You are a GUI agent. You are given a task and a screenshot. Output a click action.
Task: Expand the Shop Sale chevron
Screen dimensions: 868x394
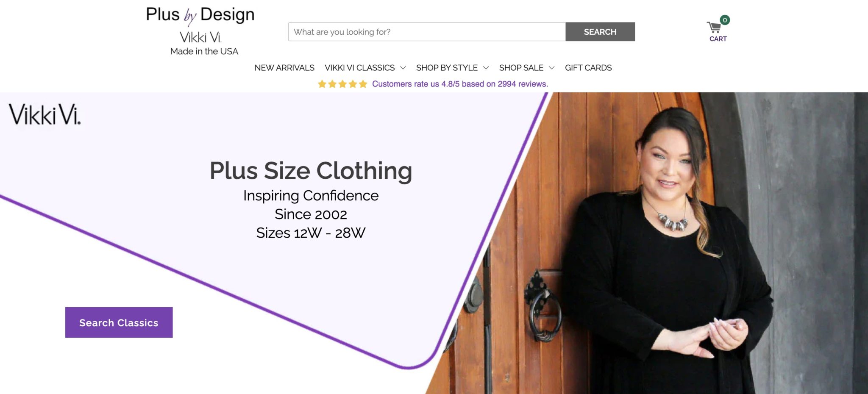pyautogui.click(x=552, y=68)
